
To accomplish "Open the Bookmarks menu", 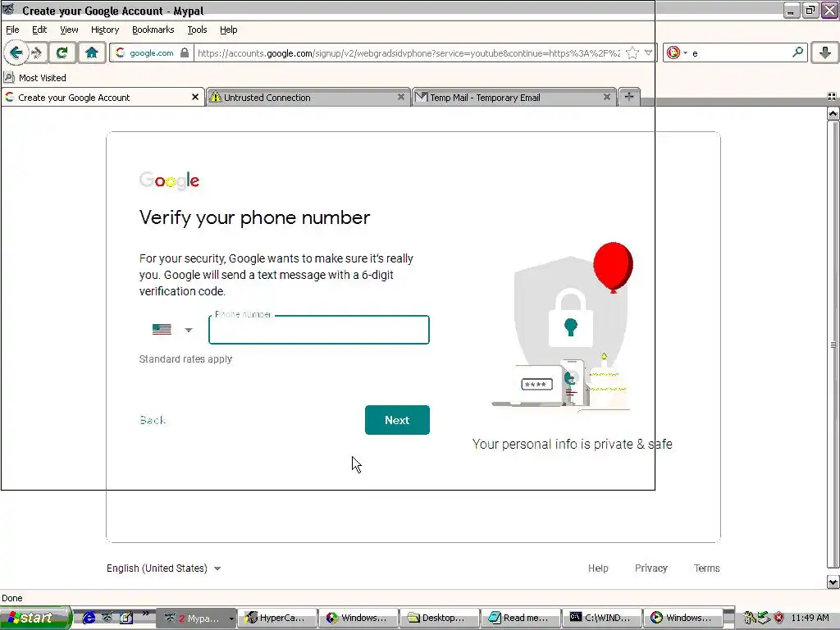I will coord(153,30).
